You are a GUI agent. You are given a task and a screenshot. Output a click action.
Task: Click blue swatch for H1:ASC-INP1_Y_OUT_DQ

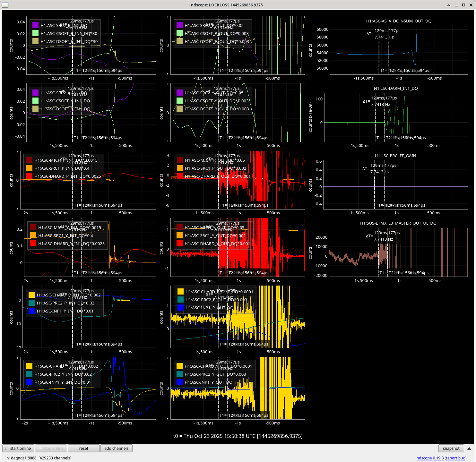click(x=179, y=382)
